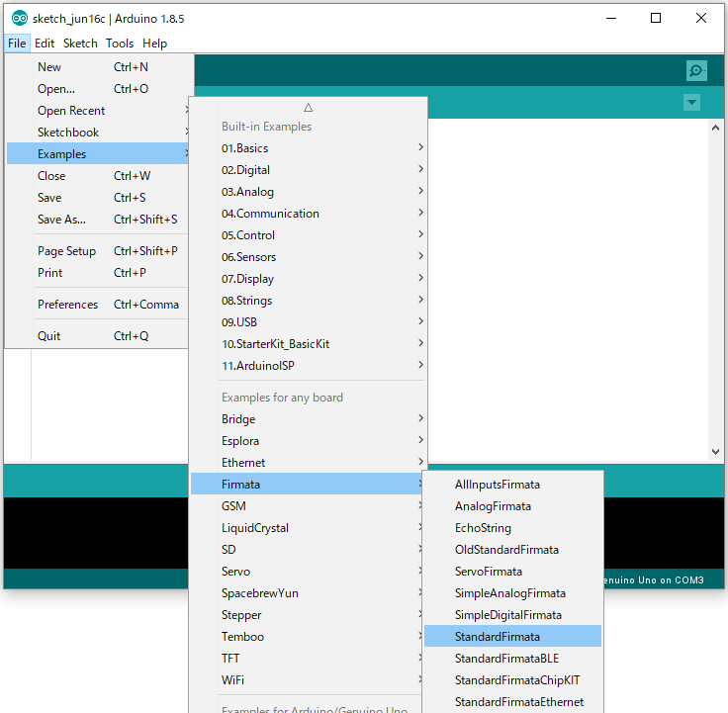The height and width of the screenshot is (713, 728).
Task: Open the SimpleAnalogFirmata example
Action: 513,593
